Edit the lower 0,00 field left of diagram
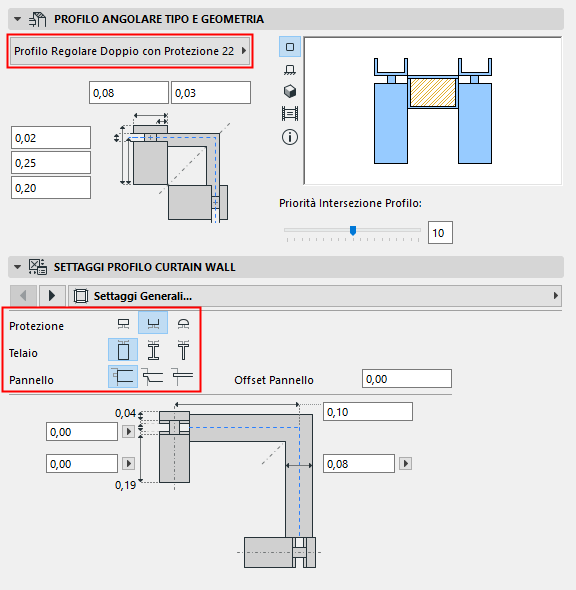Screen dimensions: 576x590 (82, 464)
